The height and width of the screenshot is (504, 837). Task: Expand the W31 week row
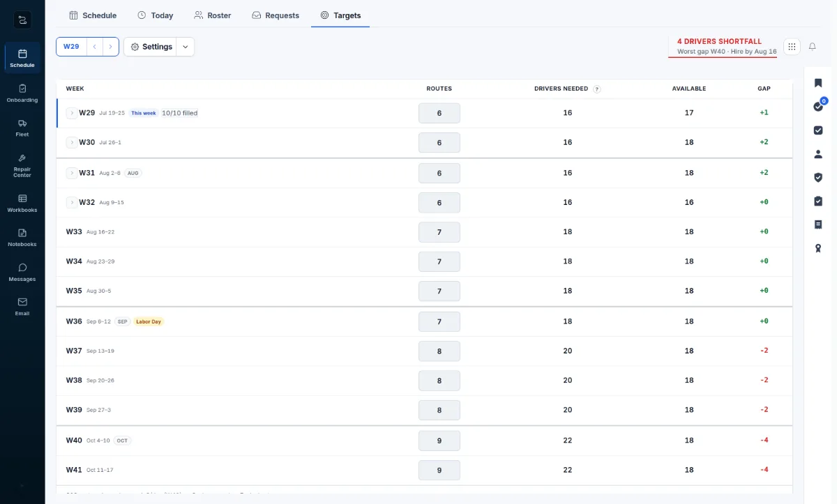71,173
